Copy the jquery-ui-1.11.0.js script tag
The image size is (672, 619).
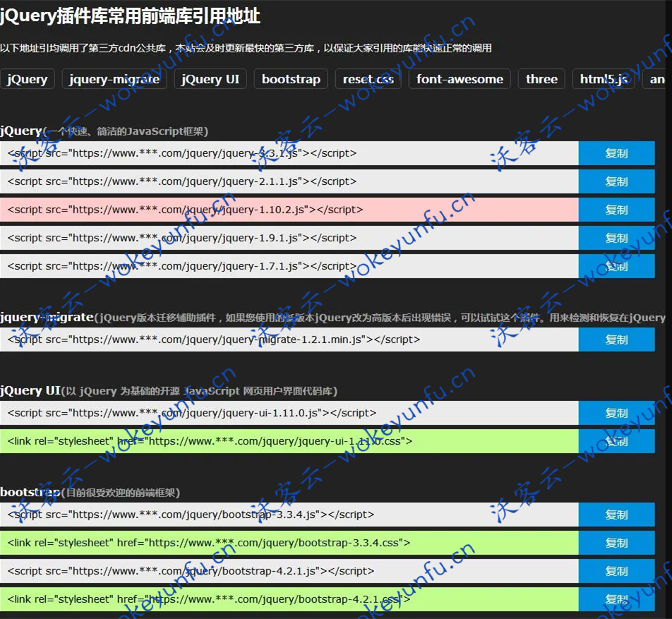[616, 413]
